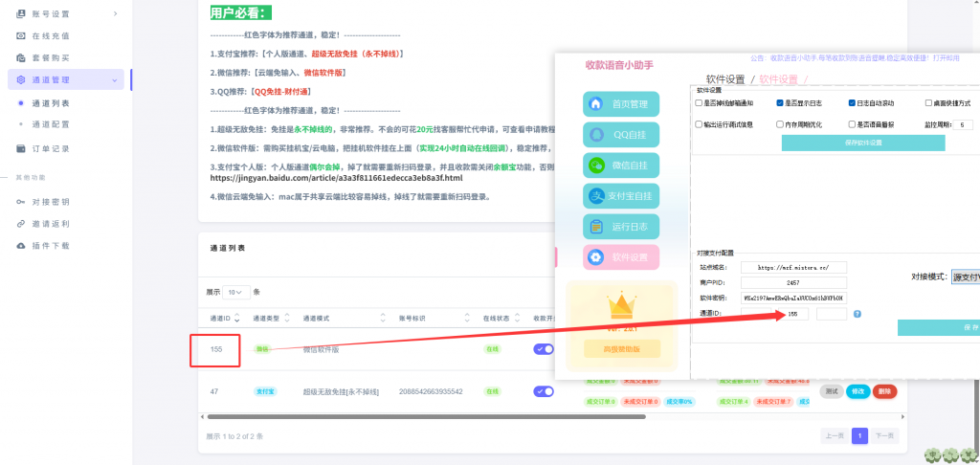Screen dimensions: 980x465
Task: Click 测试 button for channel 47
Action: pos(832,391)
